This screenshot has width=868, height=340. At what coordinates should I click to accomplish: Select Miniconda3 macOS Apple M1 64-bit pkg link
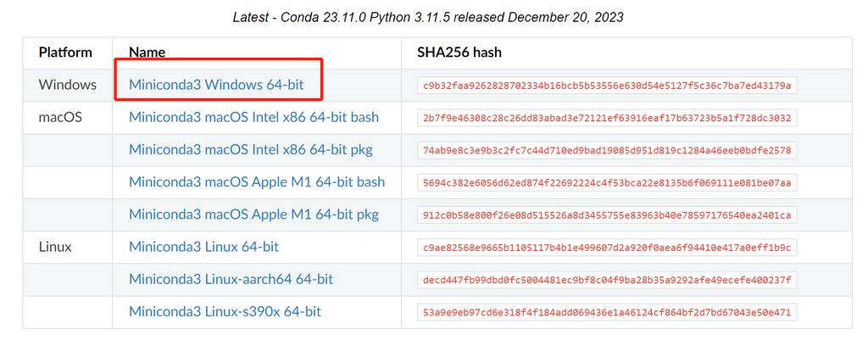(x=253, y=215)
